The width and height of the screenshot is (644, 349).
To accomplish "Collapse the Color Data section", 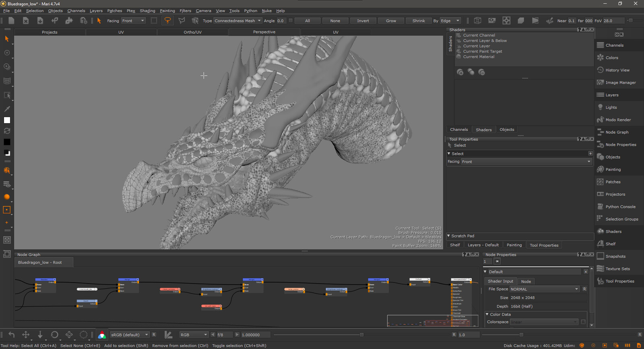I will (487, 314).
